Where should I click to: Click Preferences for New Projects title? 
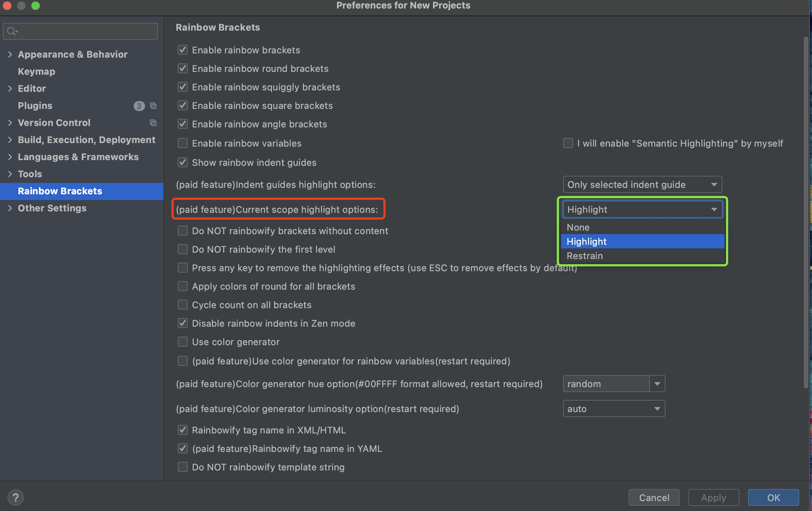point(403,5)
